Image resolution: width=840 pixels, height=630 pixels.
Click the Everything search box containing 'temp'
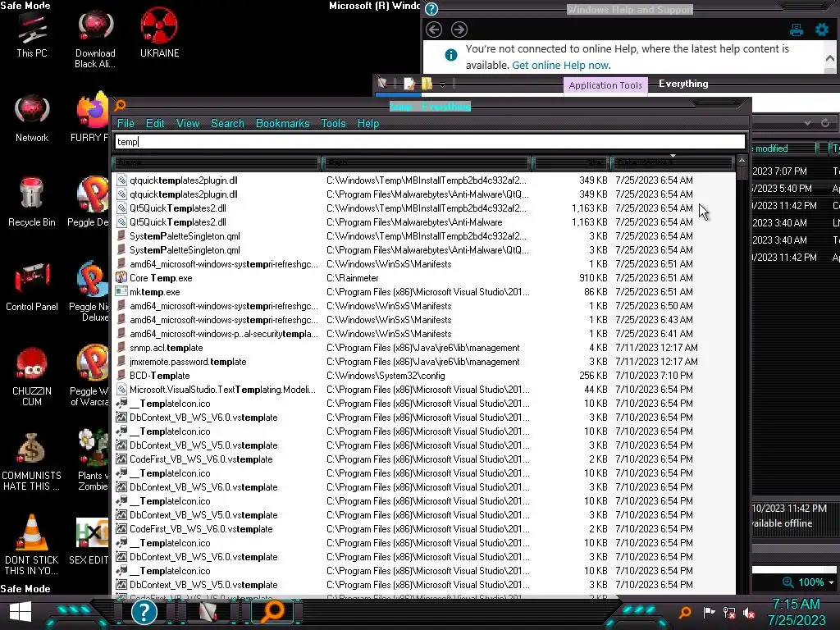(430, 141)
